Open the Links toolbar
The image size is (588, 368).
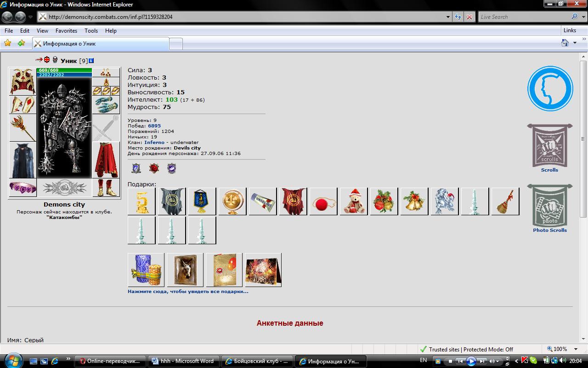point(570,30)
